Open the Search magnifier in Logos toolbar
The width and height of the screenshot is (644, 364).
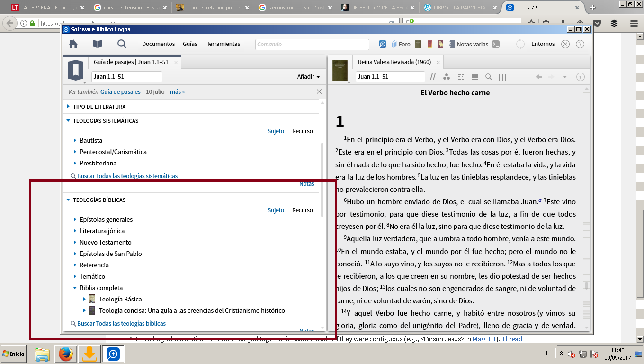(x=122, y=44)
